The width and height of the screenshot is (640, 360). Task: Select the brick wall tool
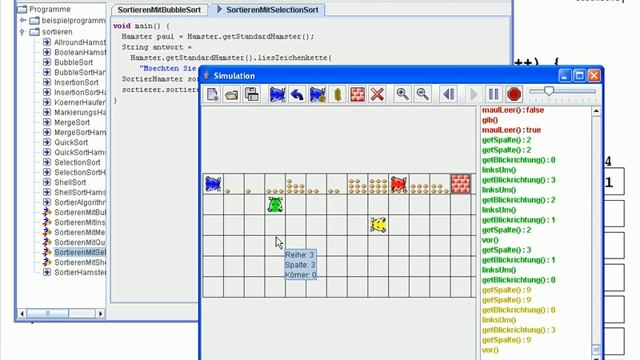[x=358, y=94]
